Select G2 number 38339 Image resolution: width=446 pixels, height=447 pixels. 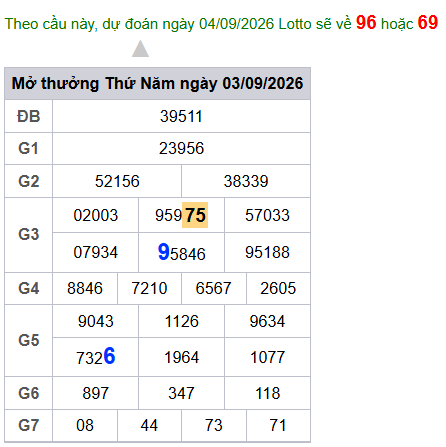point(246,181)
